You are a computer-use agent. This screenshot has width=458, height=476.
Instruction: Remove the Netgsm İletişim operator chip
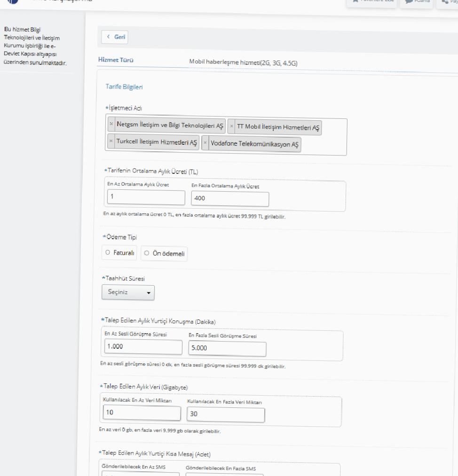(111, 124)
